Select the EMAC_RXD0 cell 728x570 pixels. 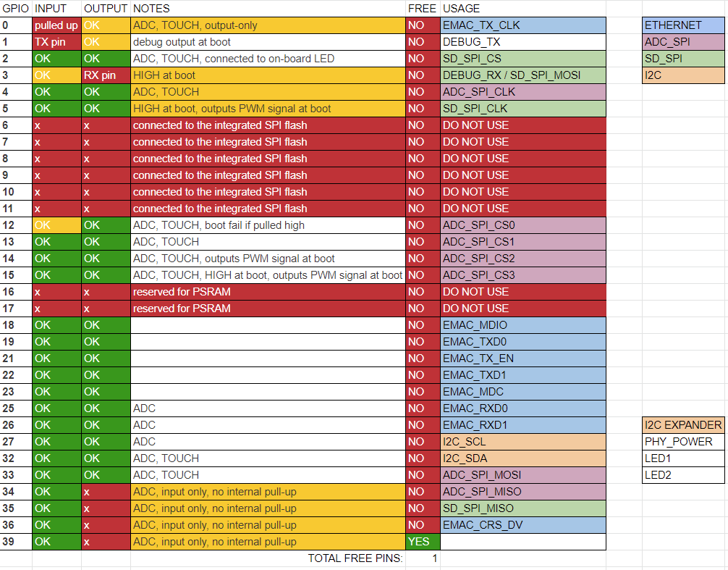(x=522, y=408)
